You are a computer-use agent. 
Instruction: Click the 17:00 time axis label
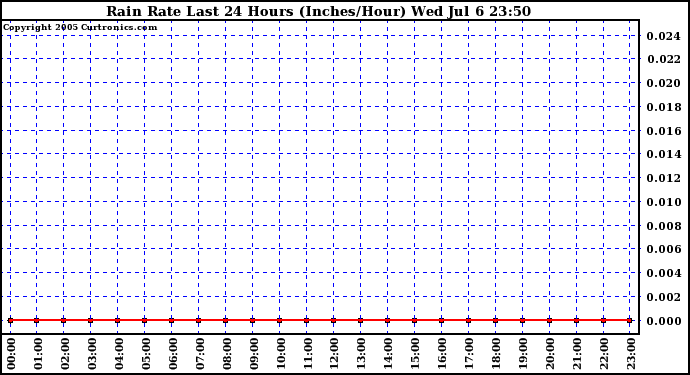pos(470,353)
